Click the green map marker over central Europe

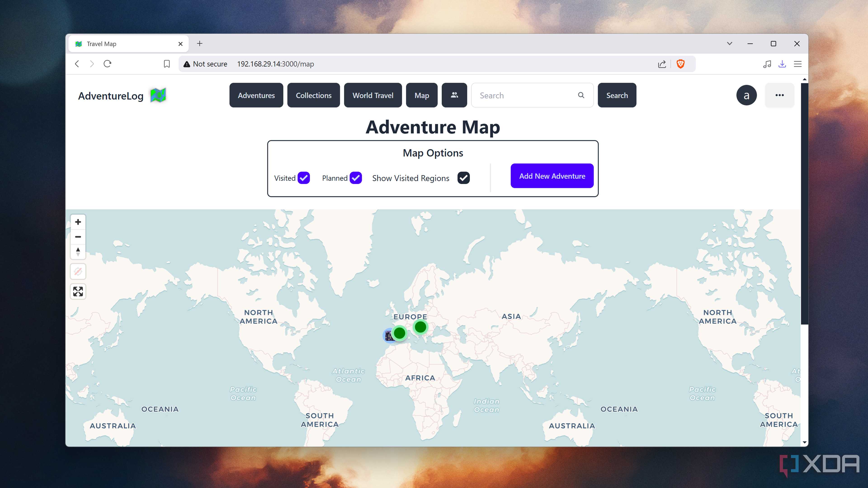420,327
